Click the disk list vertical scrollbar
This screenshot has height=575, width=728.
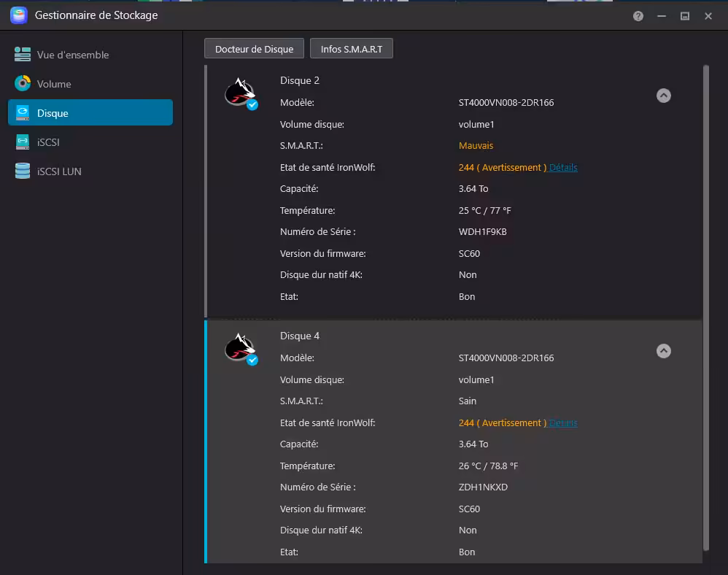pyautogui.click(x=705, y=307)
